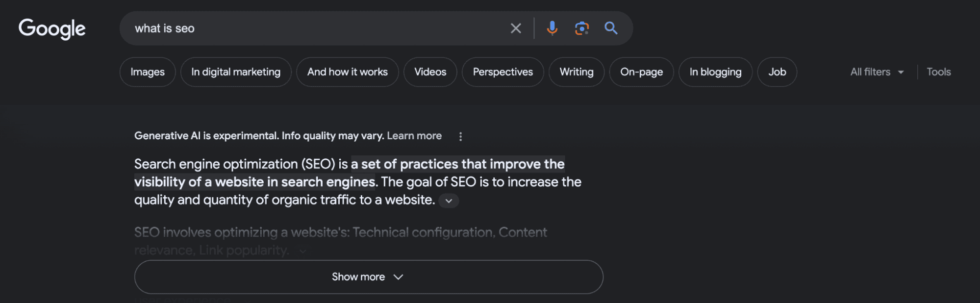Open the All filters dropdown
The width and height of the screenshot is (980, 303).
pos(877,72)
